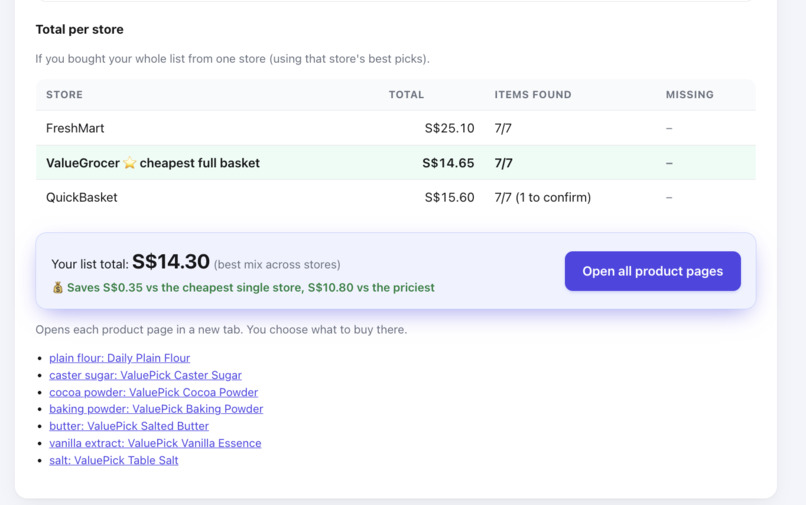Open the baking powder: ValuePick Baking Powder link

[x=156, y=409]
